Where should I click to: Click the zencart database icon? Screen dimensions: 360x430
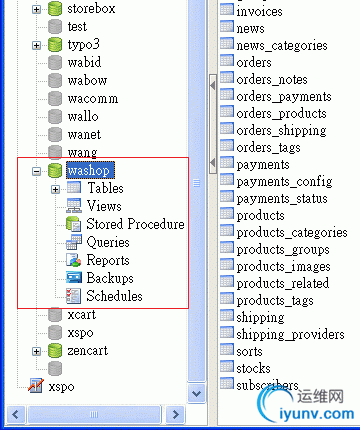[55, 351]
